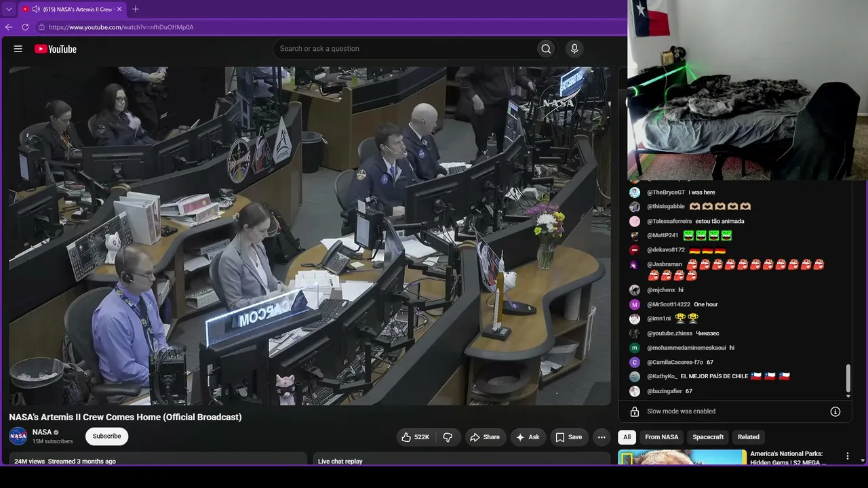Click the video title below the player
868x488 pixels.
(x=125, y=417)
